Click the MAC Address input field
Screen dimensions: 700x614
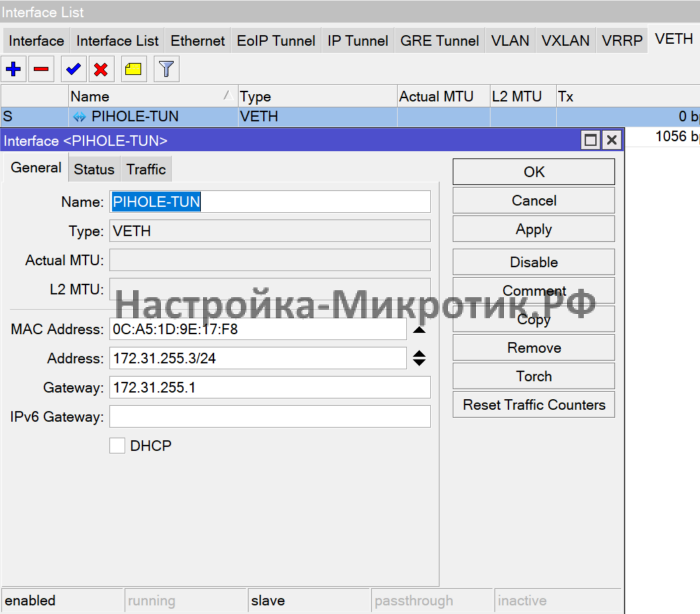[258, 329]
